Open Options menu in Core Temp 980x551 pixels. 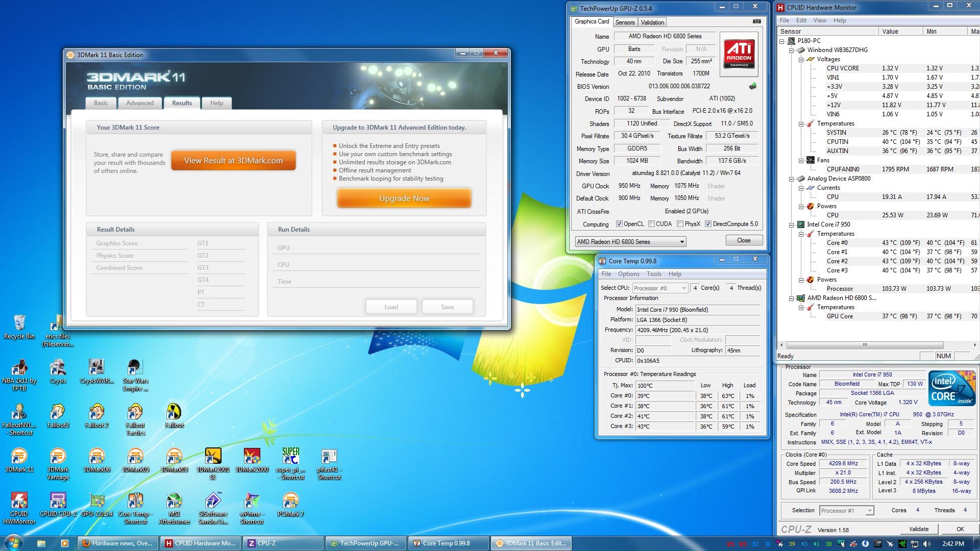(629, 274)
